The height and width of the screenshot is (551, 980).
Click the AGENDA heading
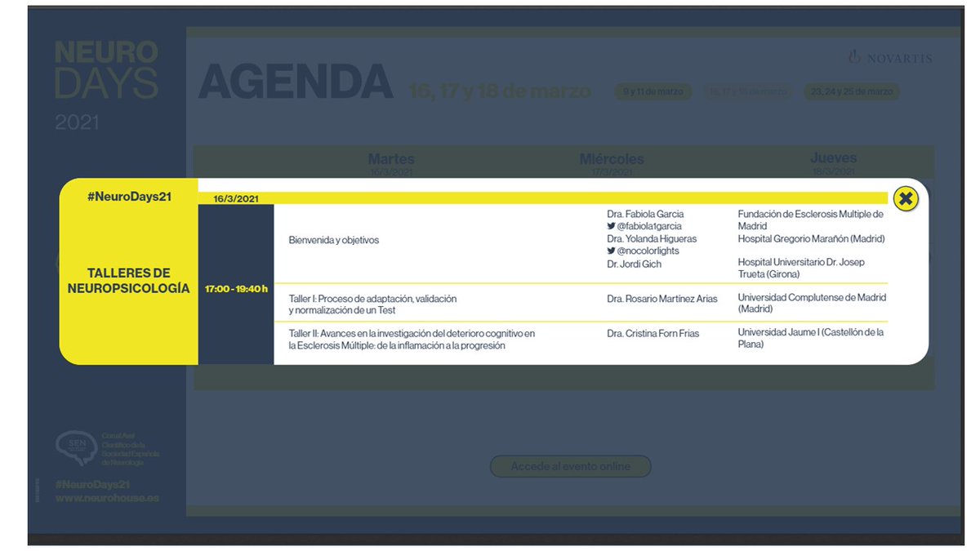[x=296, y=82]
